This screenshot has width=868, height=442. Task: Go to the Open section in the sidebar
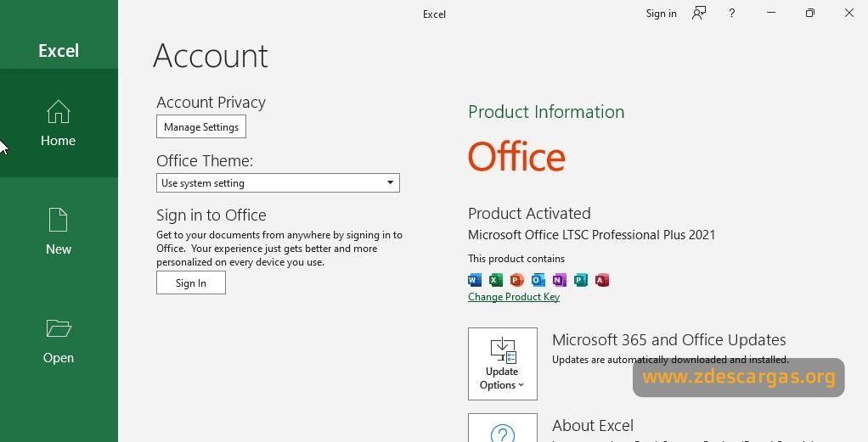59,340
